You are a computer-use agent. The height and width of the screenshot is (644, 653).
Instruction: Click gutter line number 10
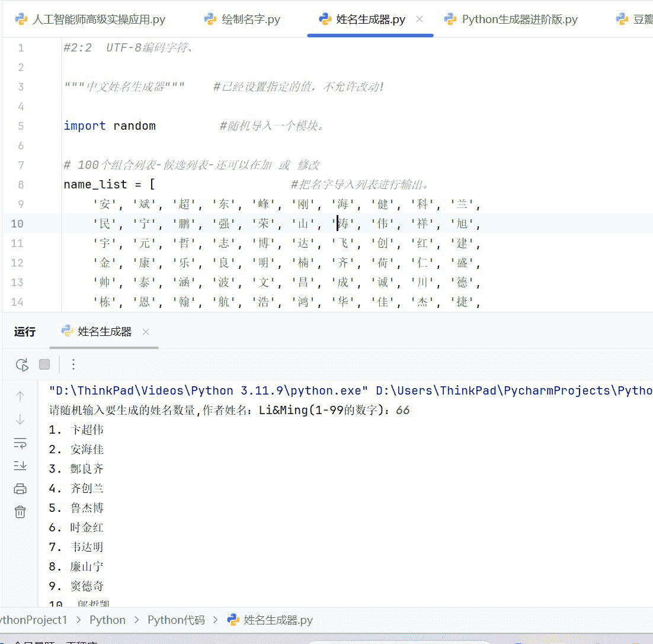[x=17, y=223]
